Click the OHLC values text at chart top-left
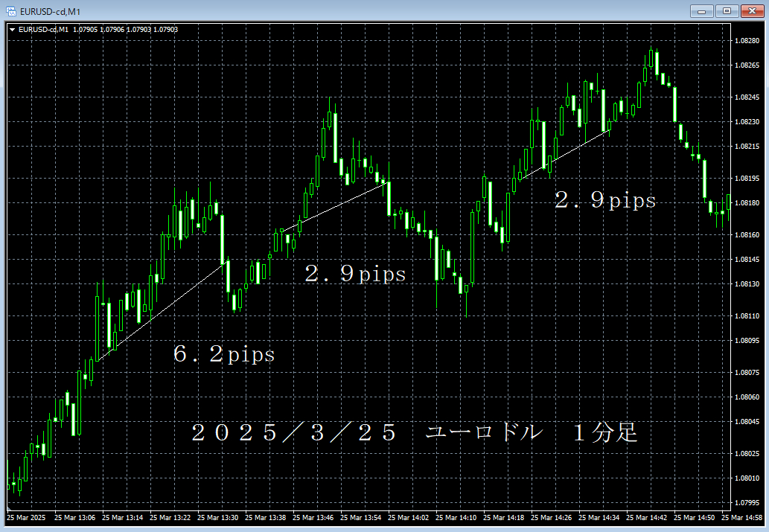 coord(125,30)
